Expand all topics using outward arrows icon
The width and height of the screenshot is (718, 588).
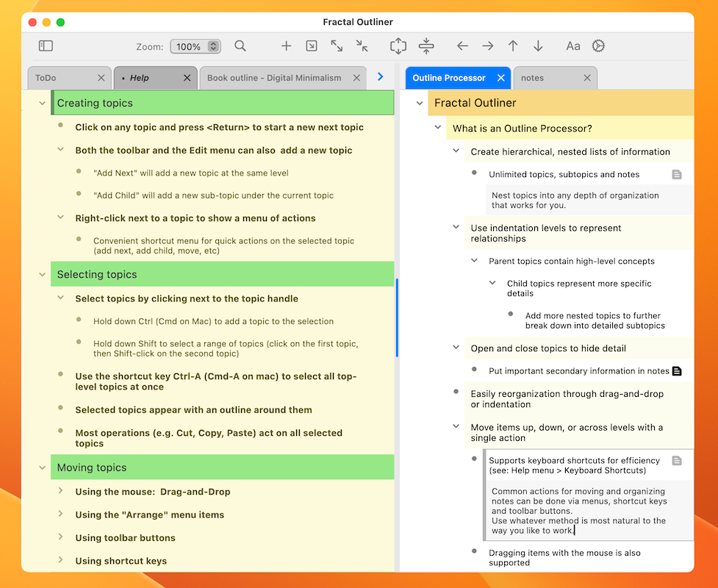(337, 46)
